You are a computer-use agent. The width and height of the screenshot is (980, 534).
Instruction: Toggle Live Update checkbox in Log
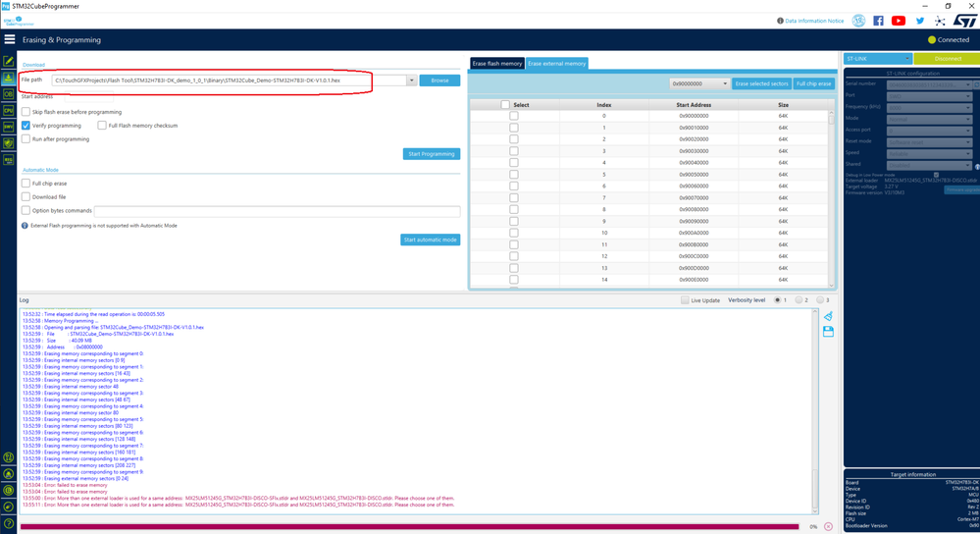(x=685, y=300)
